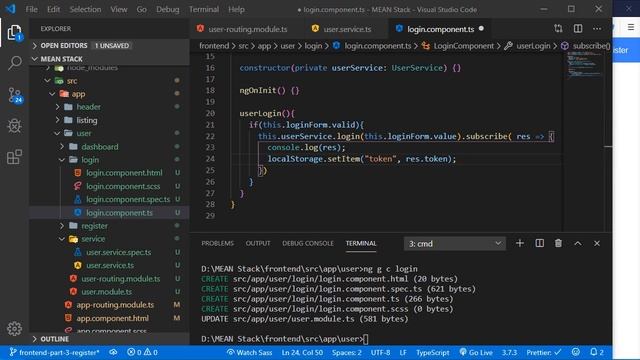The width and height of the screenshot is (640, 360).
Task: Open app.component.html in explorer
Action: (109, 318)
